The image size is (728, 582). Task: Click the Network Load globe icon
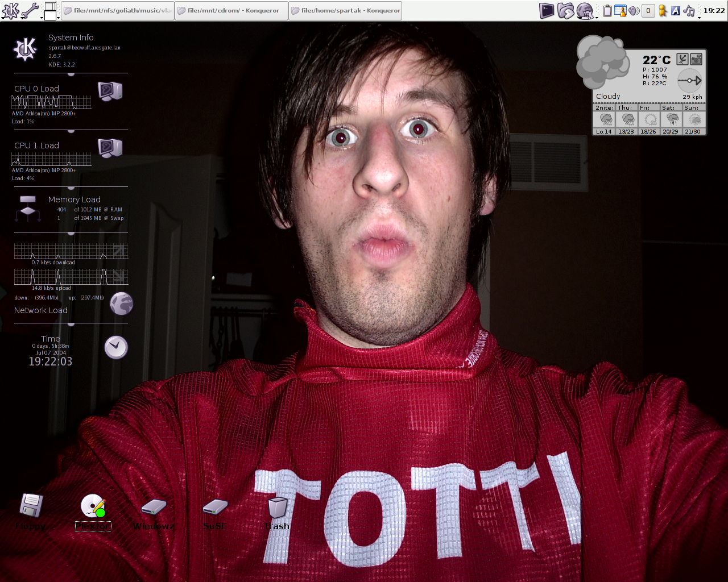(x=121, y=304)
